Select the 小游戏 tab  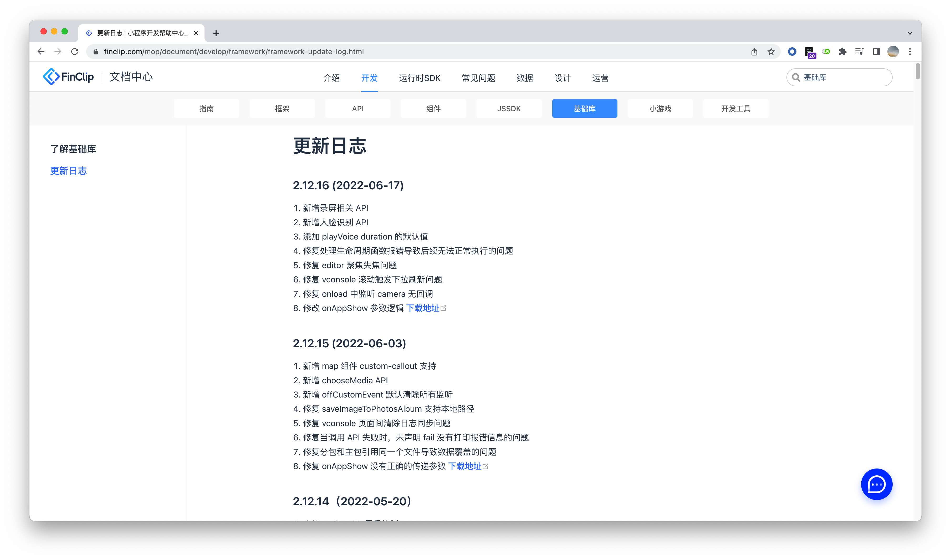point(660,109)
